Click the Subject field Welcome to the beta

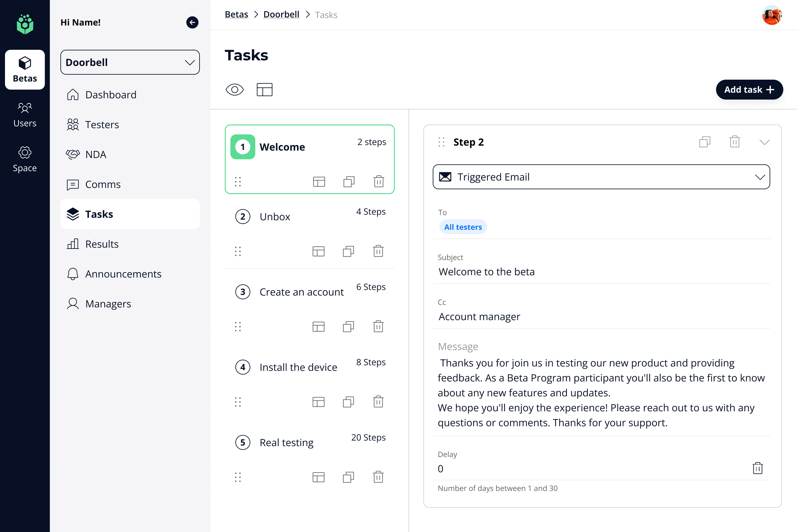pos(486,272)
